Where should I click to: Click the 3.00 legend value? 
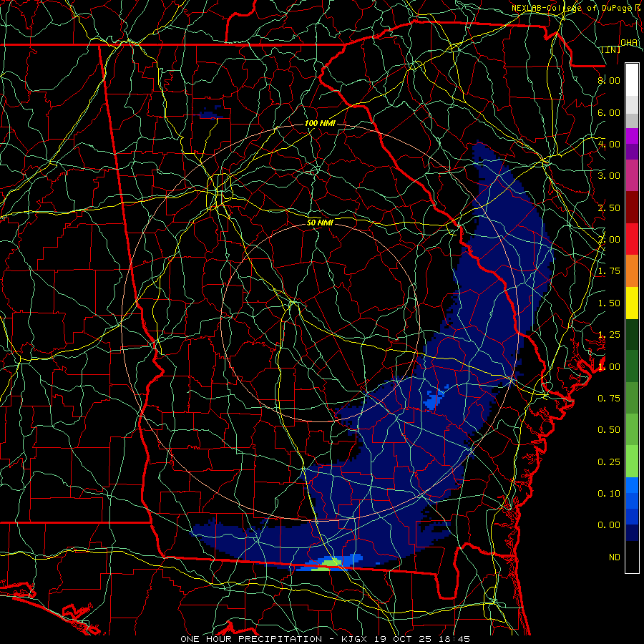click(609, 176)
